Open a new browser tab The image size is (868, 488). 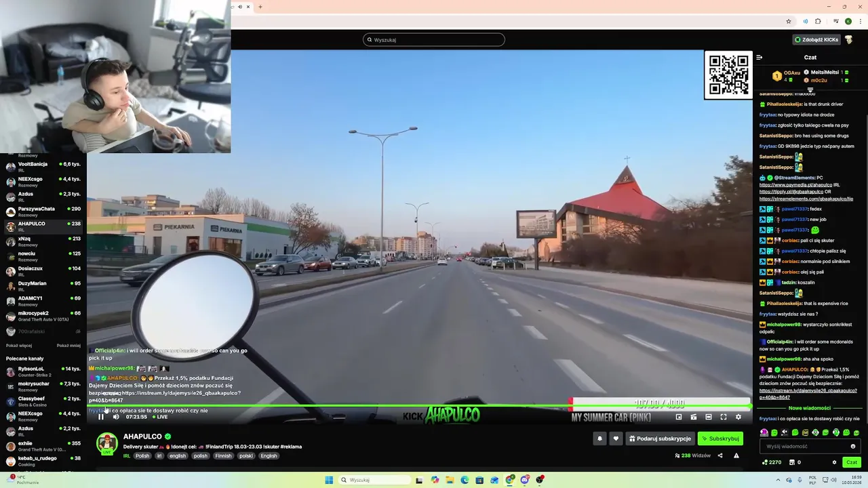coord(260,7)
